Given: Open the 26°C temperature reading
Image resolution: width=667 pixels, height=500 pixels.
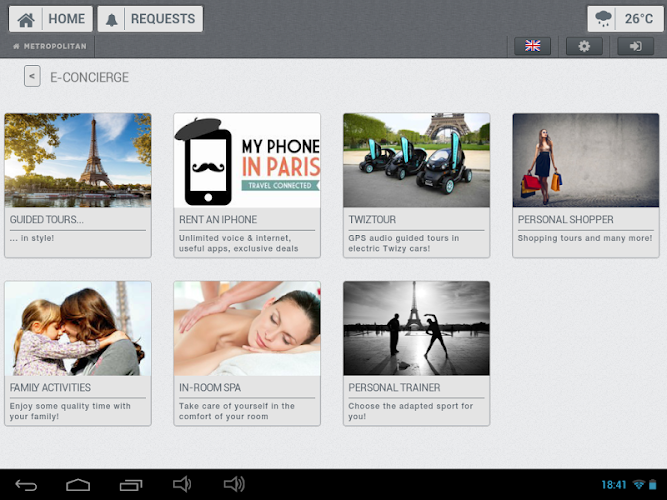Looking at the screenshot, I should [638, 19].
